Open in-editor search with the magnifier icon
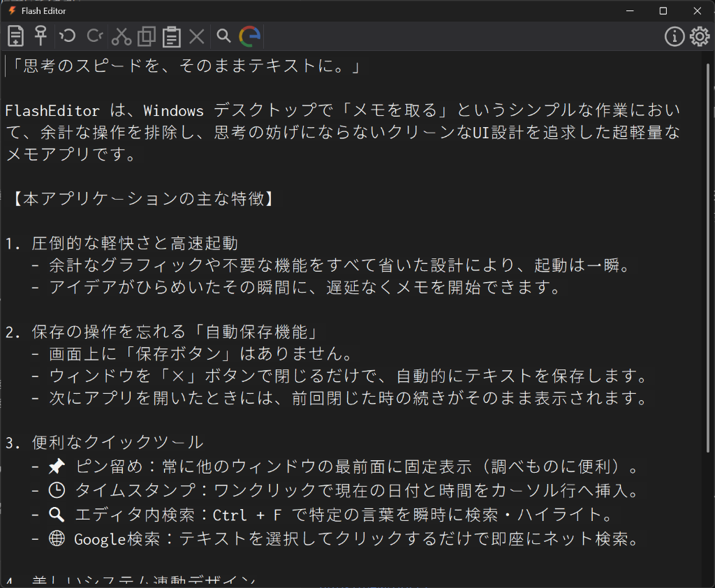715x588 pixels. [x=223, y=36]
